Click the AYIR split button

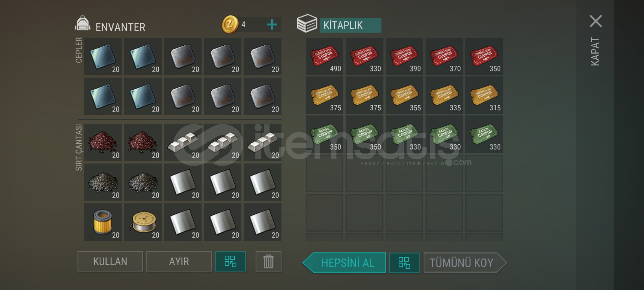coord(179,262)
